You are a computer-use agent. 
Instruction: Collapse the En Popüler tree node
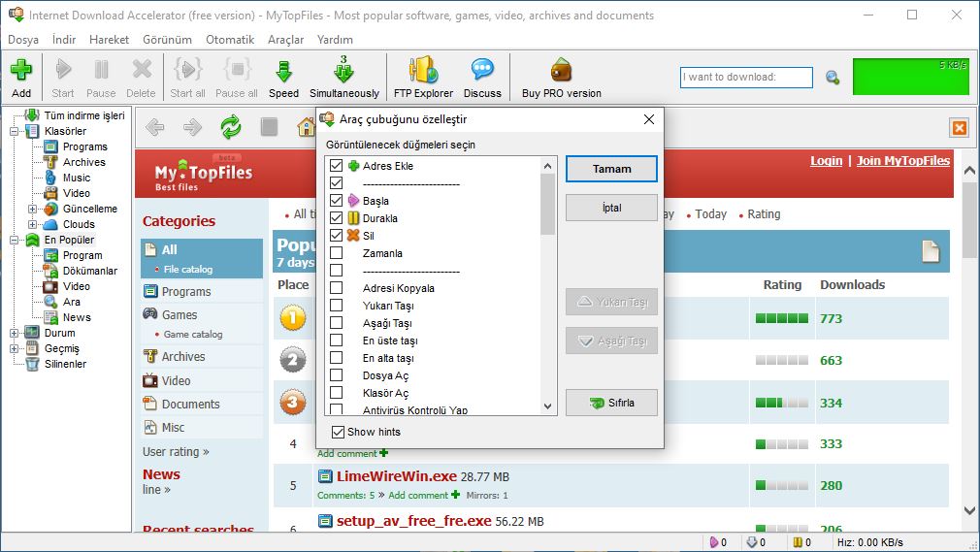click(x=14, y=240)
